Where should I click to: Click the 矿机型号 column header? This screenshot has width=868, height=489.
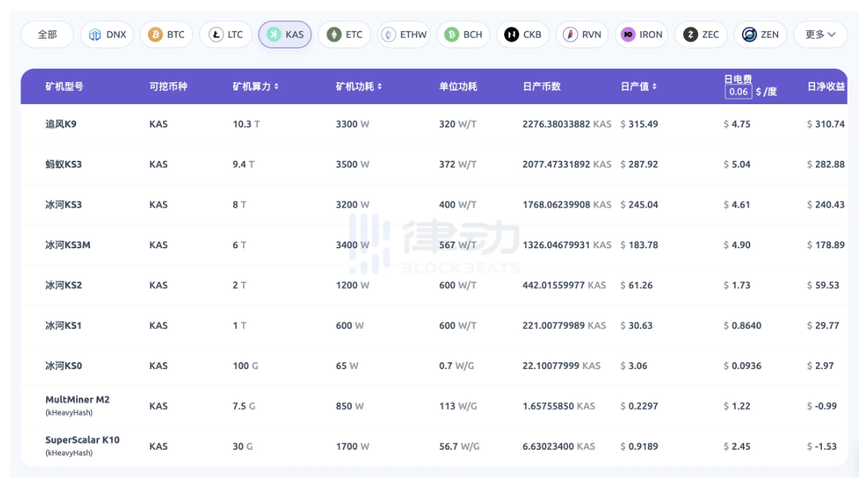click(x=64, y=87)
